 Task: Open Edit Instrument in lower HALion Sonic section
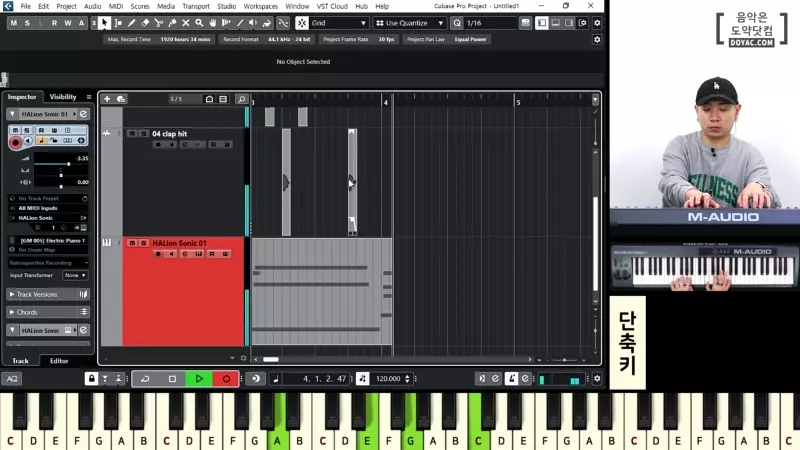[83, 331]
